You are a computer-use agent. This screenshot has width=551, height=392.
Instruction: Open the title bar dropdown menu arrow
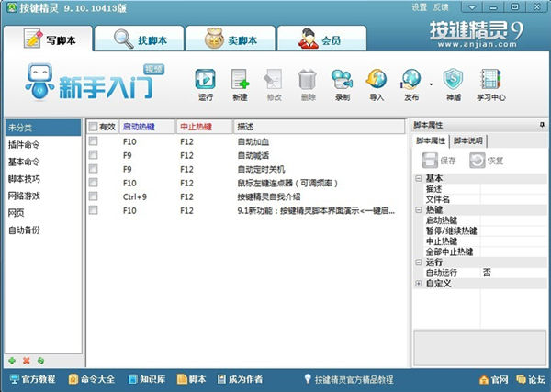pyautogui.click(x=472, y=7)
